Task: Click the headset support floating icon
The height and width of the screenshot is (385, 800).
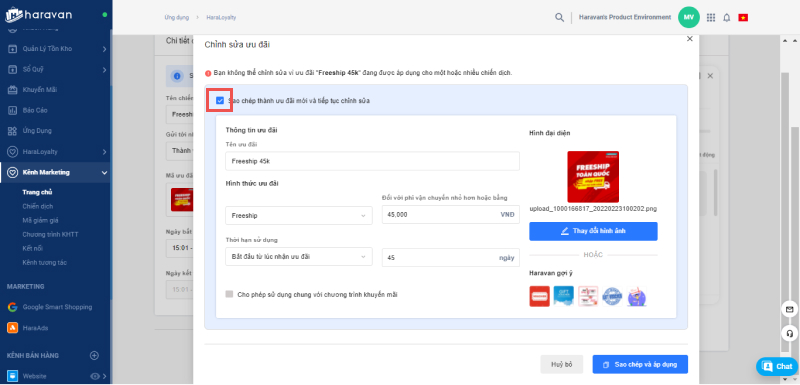Action: [x=789, y=333]
